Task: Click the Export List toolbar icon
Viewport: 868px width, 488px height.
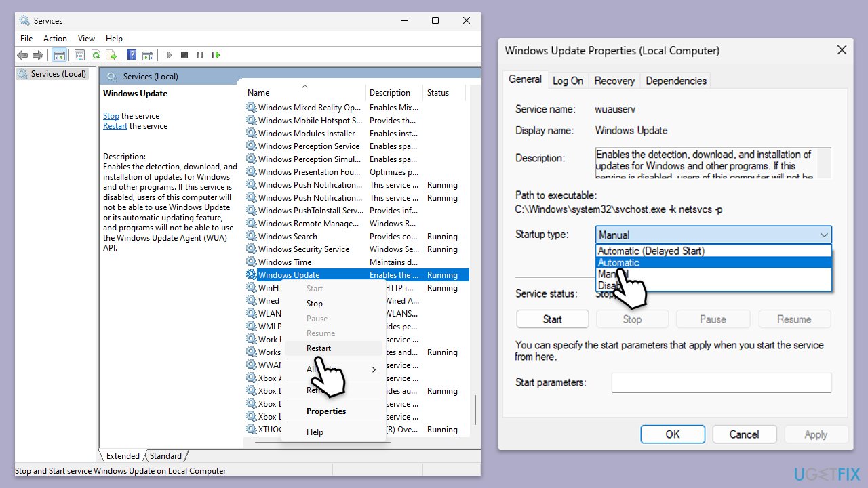Action: [111, 55]
